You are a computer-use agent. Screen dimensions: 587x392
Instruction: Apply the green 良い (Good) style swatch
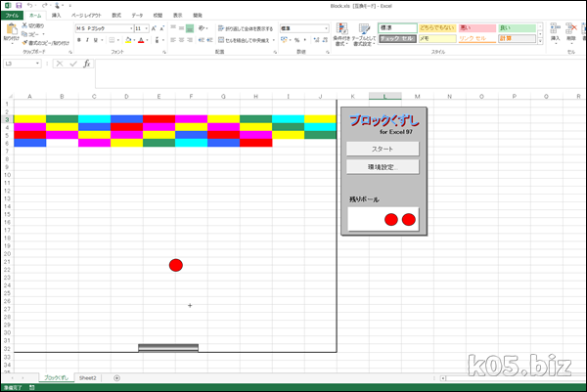(x=517, y=28)
